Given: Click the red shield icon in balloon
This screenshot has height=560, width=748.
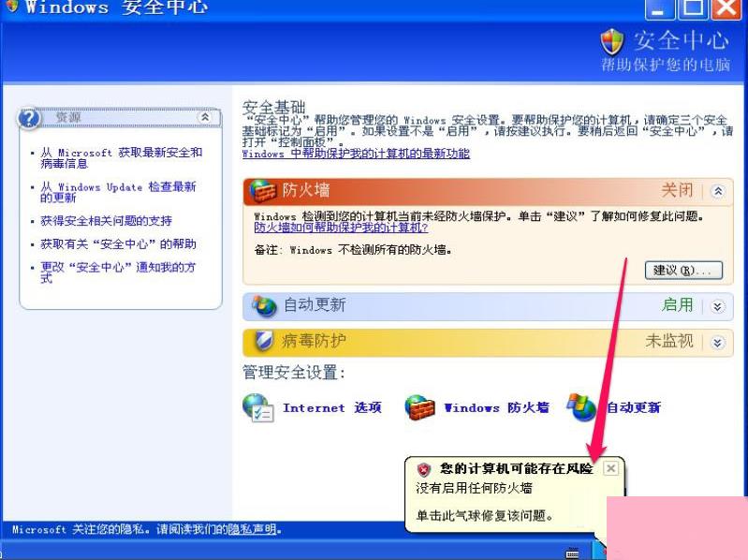Looking at the screenshot, I should [423, 469].
